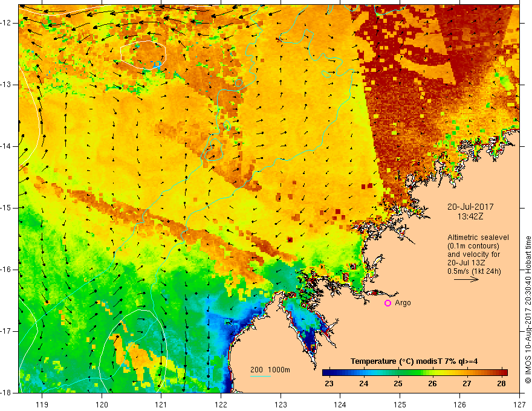The height and width of the screenshot is (411, 532).
Task: Click the IMOS copyright timestamp text
Action: click(x=528, y=309)
